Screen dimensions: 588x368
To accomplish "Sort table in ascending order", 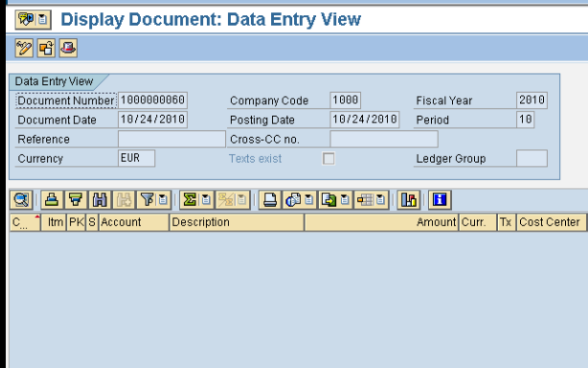I will pos(52,199).
